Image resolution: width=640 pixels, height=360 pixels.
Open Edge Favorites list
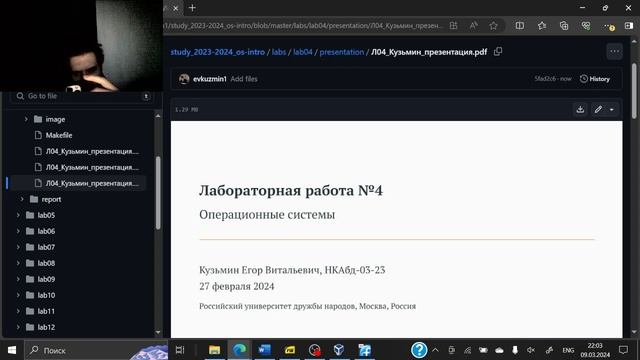coord(542,26)
